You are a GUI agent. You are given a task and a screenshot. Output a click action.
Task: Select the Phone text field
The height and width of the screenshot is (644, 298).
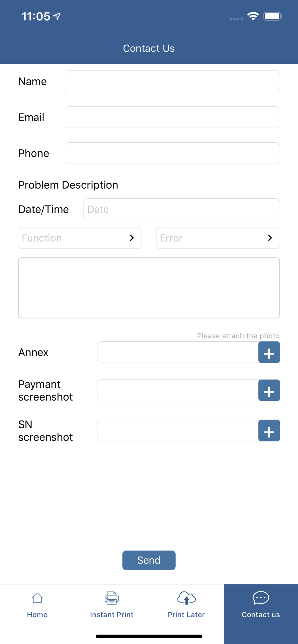coord(172,153)
